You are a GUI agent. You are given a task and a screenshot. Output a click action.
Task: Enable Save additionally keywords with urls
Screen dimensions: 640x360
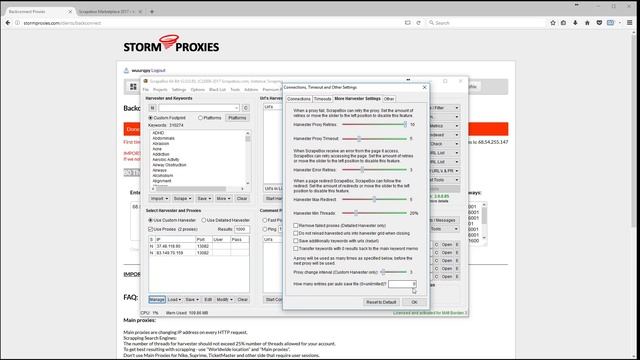pyautogui.click(x=296, y=241)
